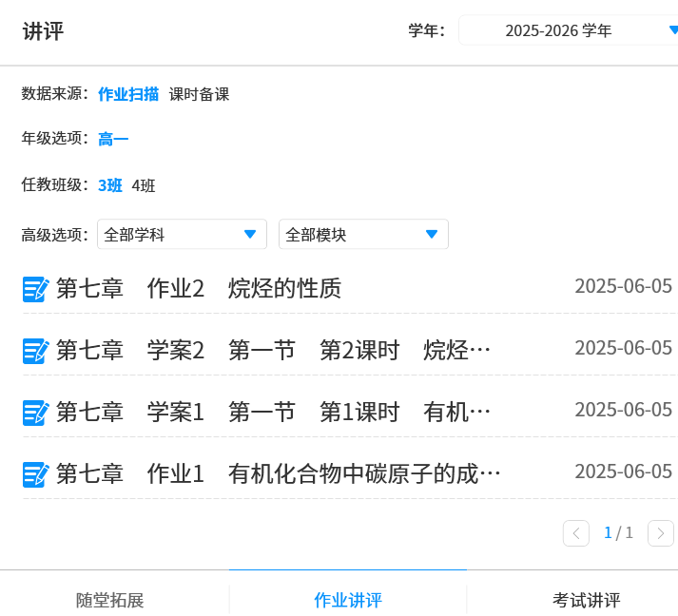Click the 数据来源 label
The width and height of the screenshot is (678, 616).
(x=54, y=94)
